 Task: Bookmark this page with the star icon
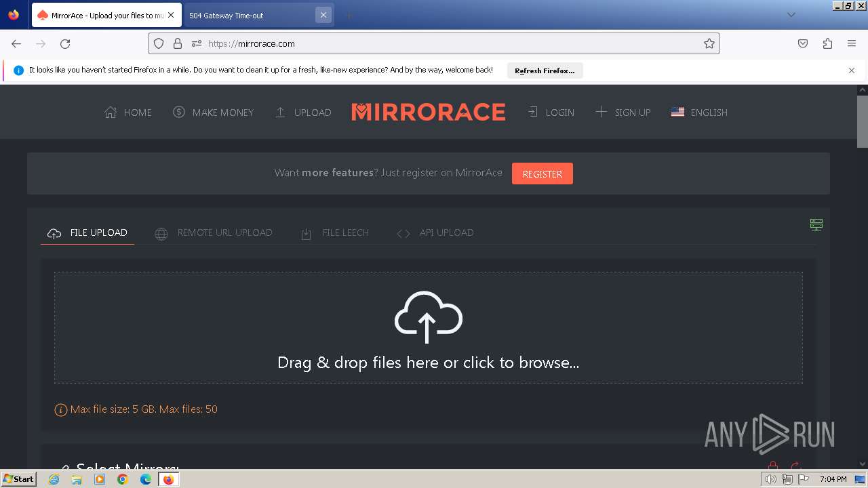click(709, 43)
